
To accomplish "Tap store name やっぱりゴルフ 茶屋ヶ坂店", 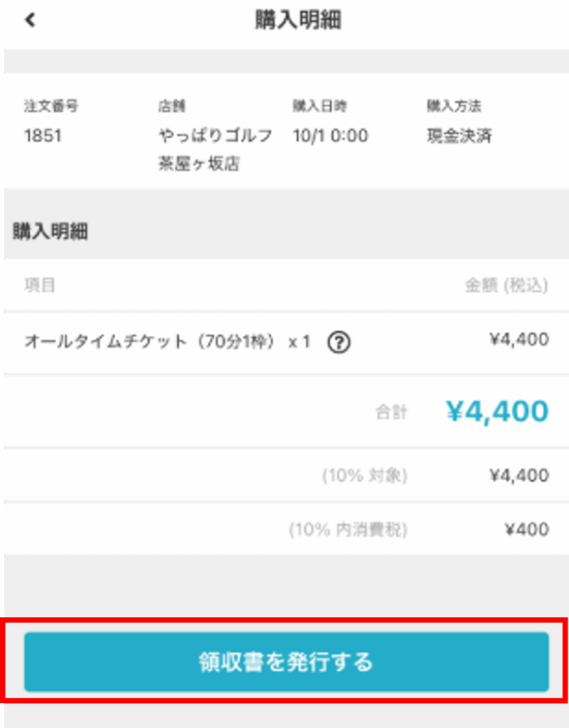I will click(215, 149).
